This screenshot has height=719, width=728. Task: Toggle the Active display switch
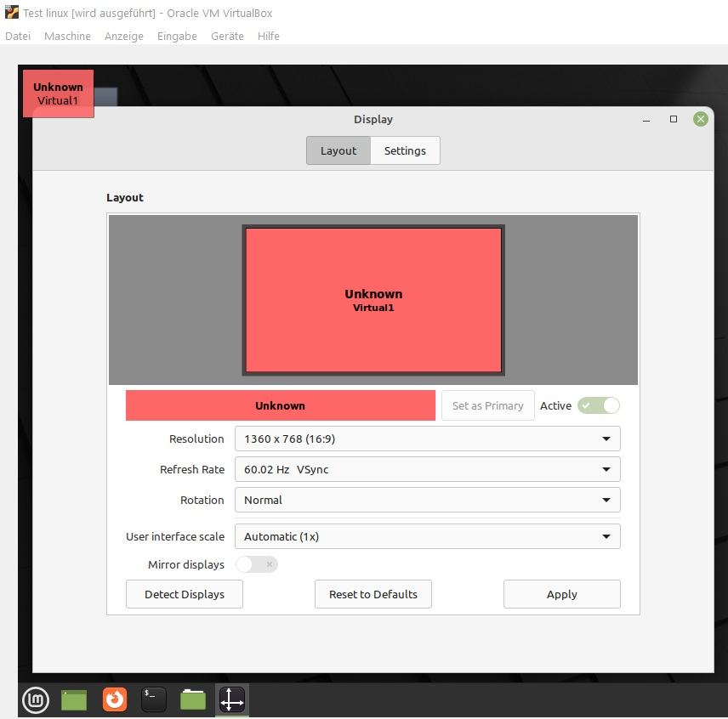tap(599, 405)
